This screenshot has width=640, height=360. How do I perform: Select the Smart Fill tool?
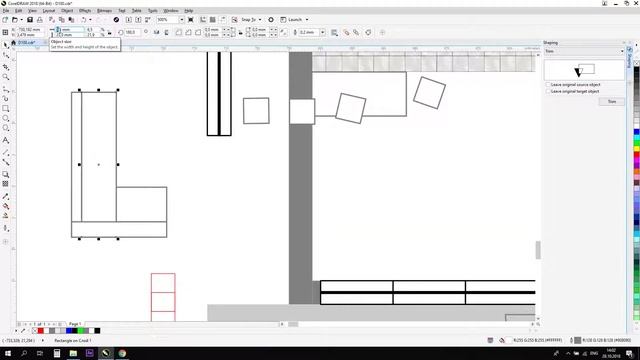[6, 216]
